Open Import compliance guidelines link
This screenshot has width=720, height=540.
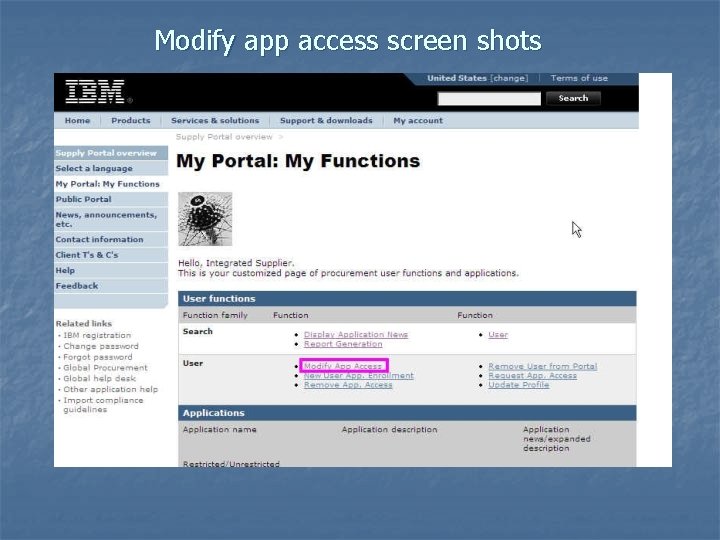point(103,405)
